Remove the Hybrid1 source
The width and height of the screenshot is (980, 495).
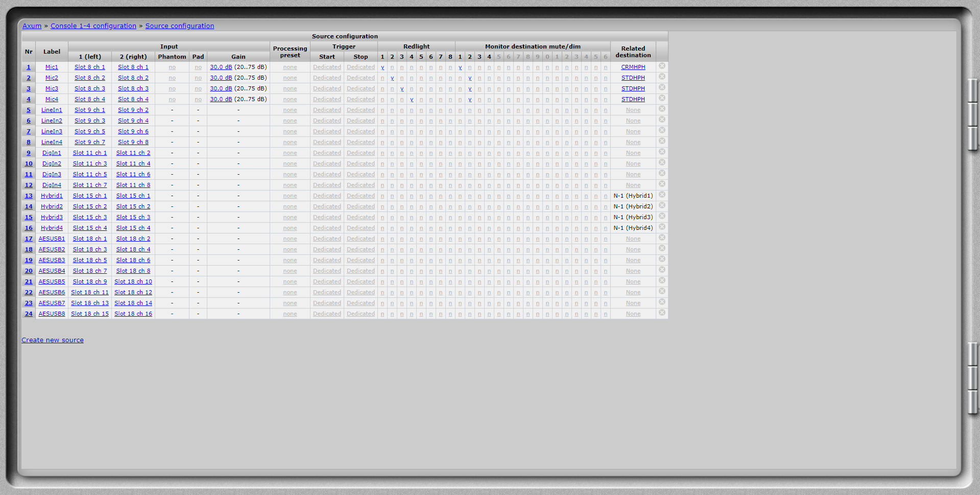click(x=662, y=195)
